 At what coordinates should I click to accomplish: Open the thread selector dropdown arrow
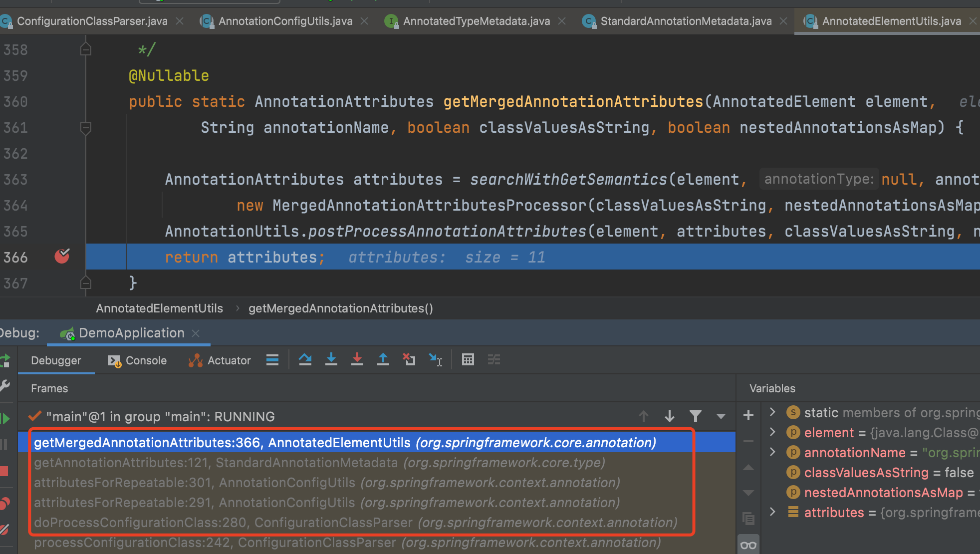[721, 416]
